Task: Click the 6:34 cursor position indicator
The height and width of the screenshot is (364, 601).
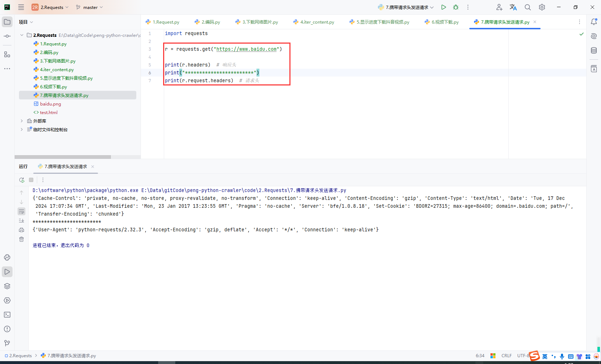Action: 480,356
